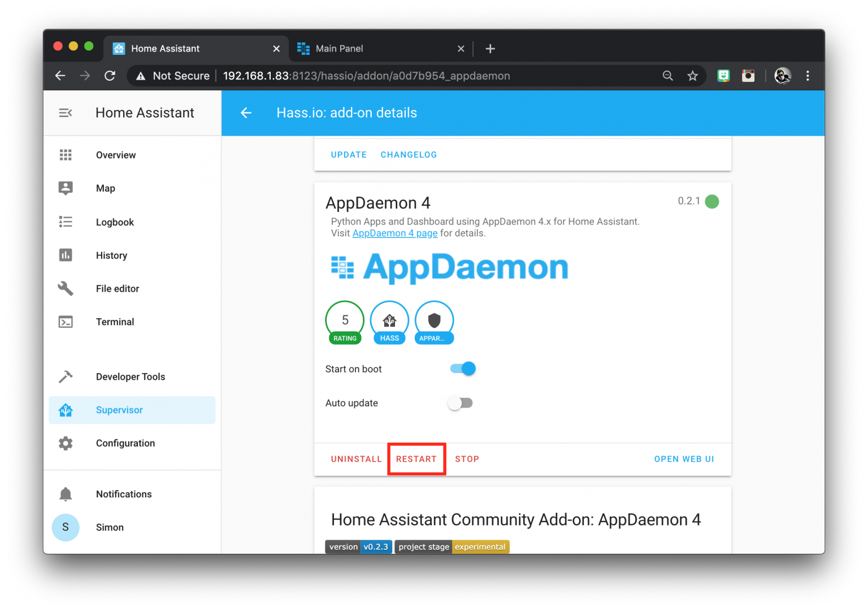Open the Logbook list icon

(x=66, y=222)
